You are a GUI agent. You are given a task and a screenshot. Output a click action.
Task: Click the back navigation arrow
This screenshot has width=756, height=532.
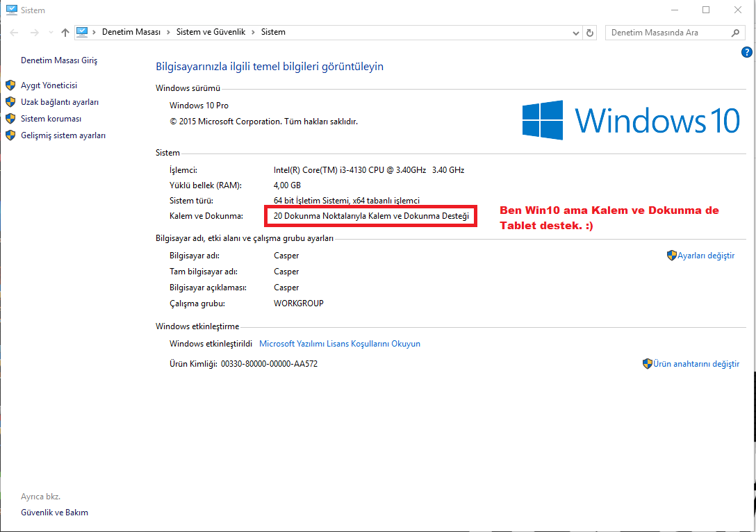[14, 33]
